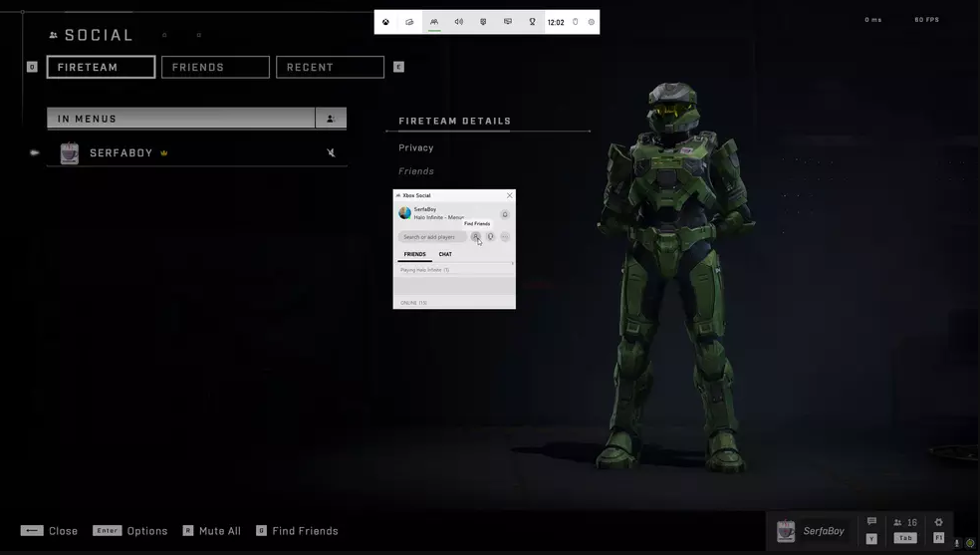This screenshot has height=555, width=980.
Task: Open the more options ellipsis in Xbox Social
Action: tap(505, 237)
